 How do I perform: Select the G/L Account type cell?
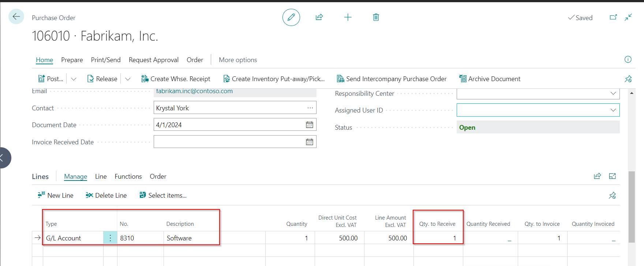[73, 238]
